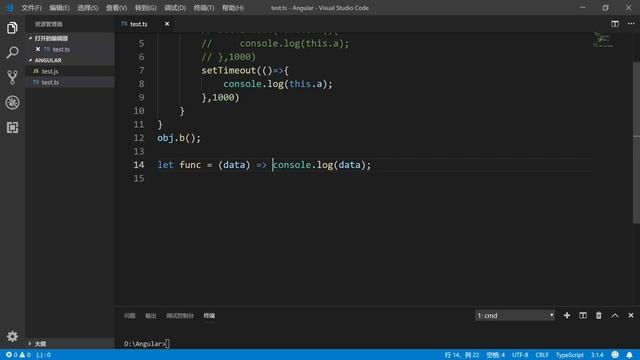Close test.ts in open editors list

(38, 49)
